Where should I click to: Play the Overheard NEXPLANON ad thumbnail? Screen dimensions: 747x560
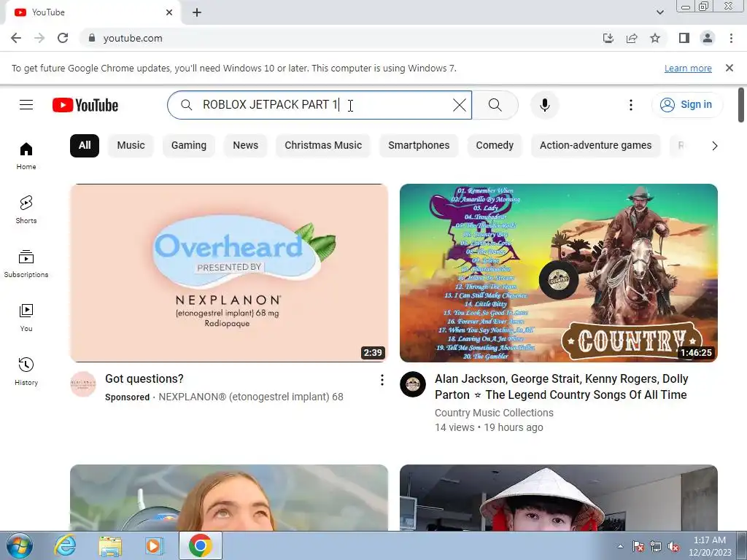pyautogui.click(x=228, y=273)
